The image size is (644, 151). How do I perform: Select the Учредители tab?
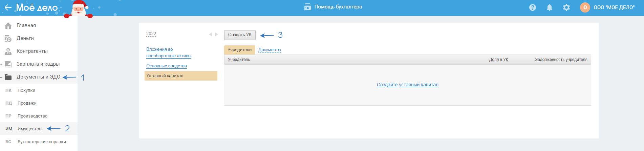coord(239,50)
